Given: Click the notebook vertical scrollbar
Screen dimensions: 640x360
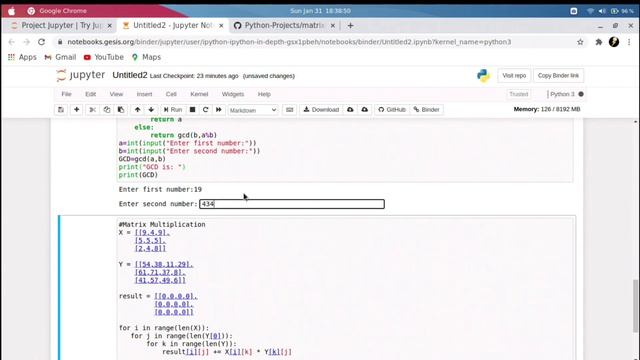Looking at the screenshot, I should 636,306.
